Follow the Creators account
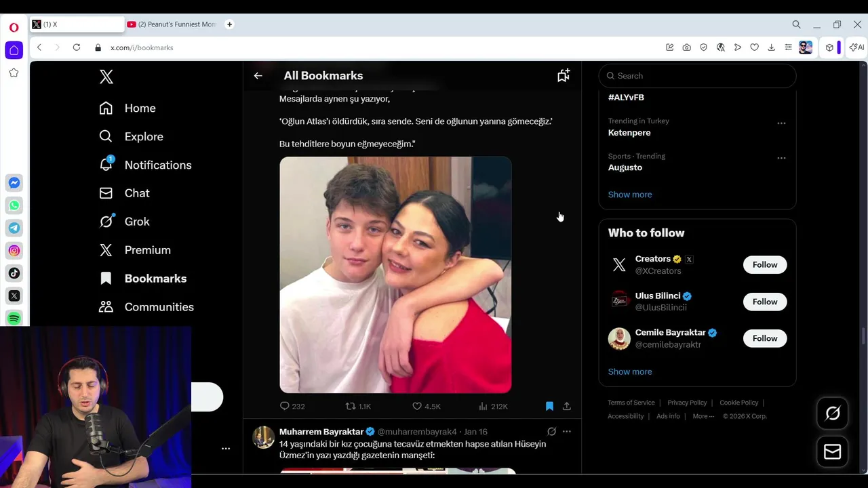 (x=765, y=265)
